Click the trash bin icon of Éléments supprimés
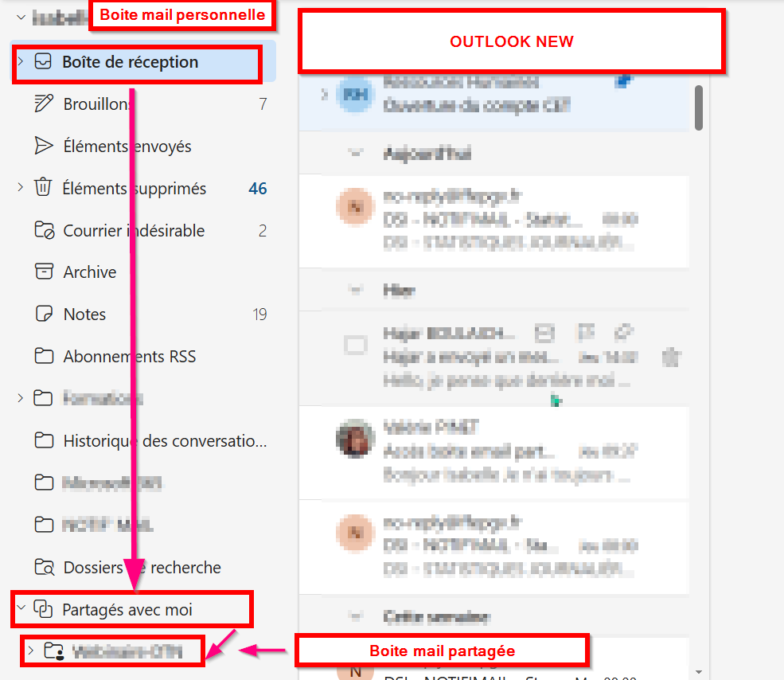This screenshot has height=680, width=784. [43, 187]
